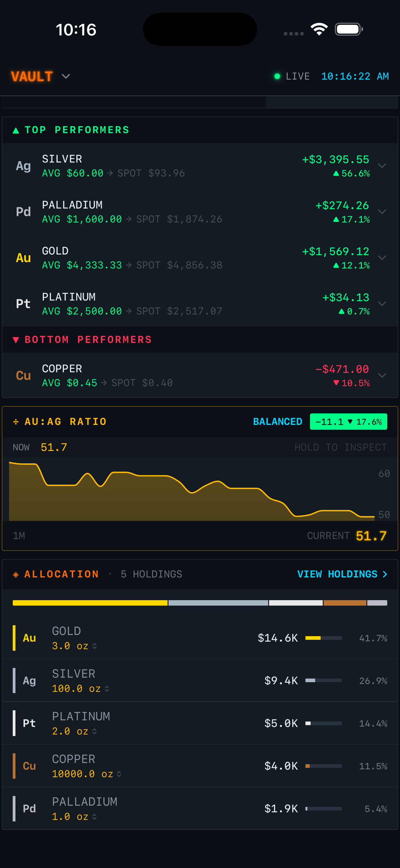Tap the yellow Au gold symbol in Top Performers

[x=23, y=258]
